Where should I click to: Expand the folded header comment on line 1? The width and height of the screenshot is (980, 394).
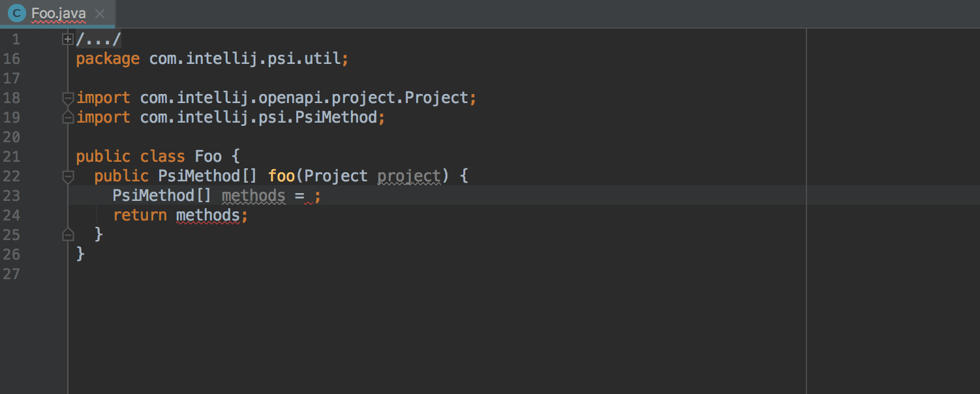click(67, 40)
